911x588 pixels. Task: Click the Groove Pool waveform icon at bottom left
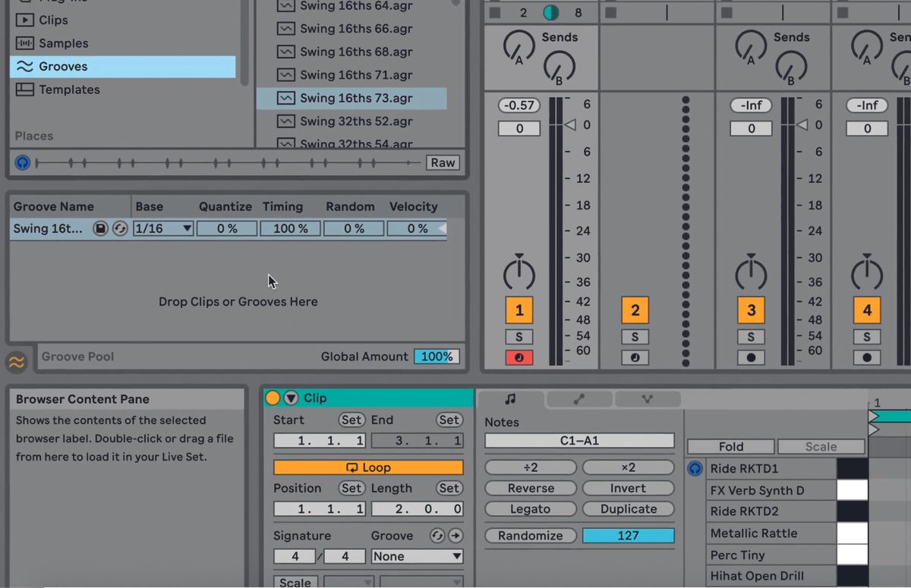16,363
